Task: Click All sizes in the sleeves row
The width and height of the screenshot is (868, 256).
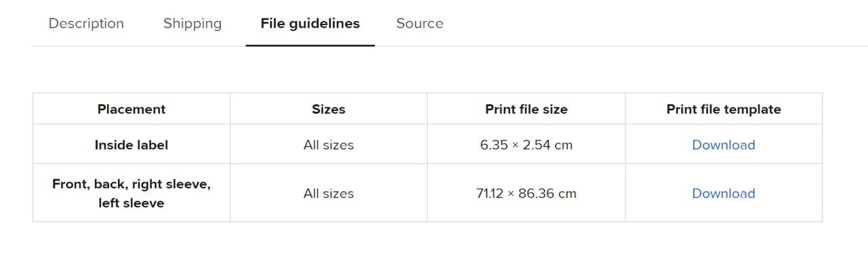Action: point(329,194)
